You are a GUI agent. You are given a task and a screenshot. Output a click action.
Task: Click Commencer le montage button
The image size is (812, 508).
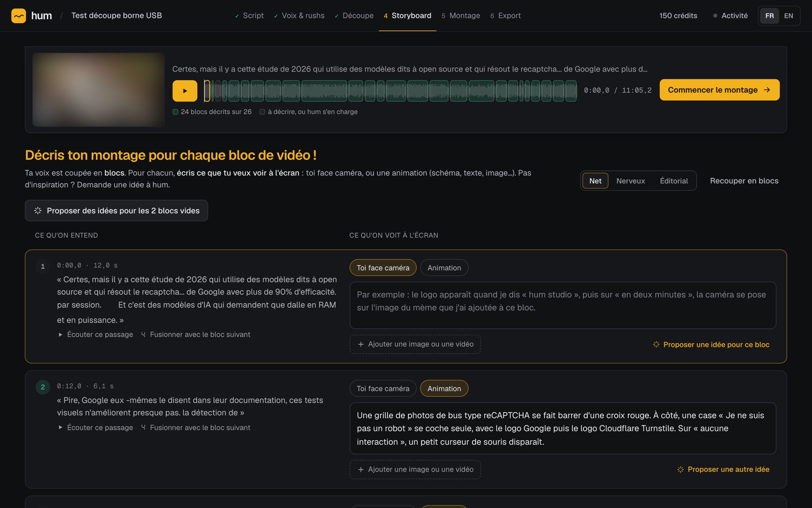coord(719,90)
